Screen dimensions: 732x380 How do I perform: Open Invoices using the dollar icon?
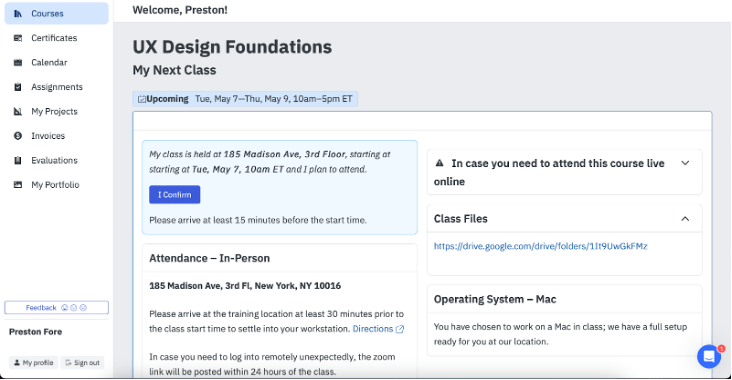click(x=18, y=136)
